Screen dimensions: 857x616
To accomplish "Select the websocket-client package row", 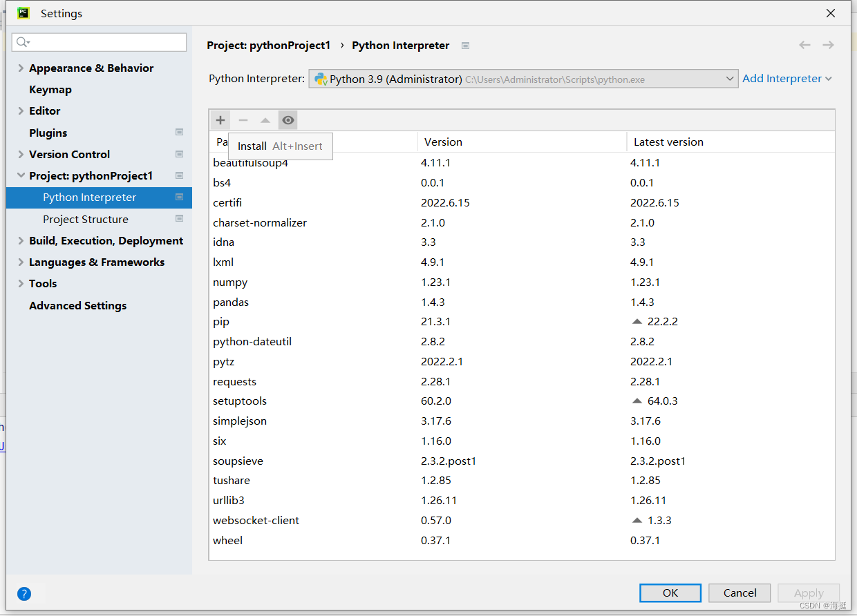I will pos(522,521).
